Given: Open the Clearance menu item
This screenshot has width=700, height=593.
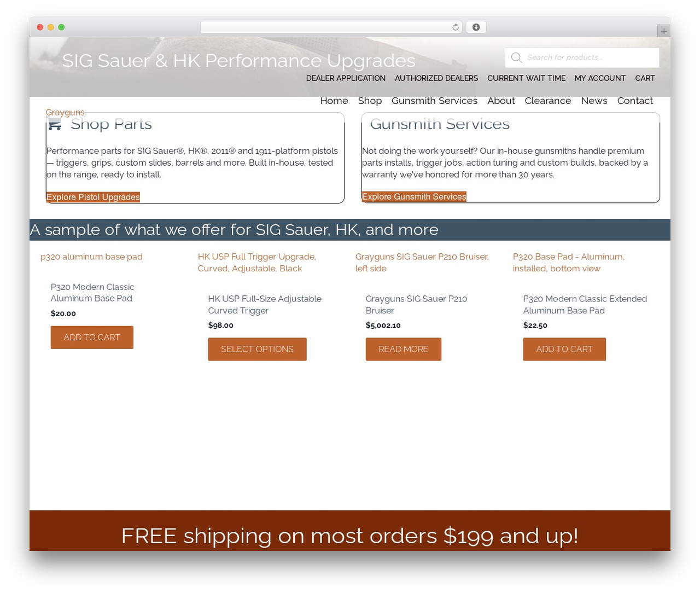Looking at the screenshot, I should click(x=547, y=101).
